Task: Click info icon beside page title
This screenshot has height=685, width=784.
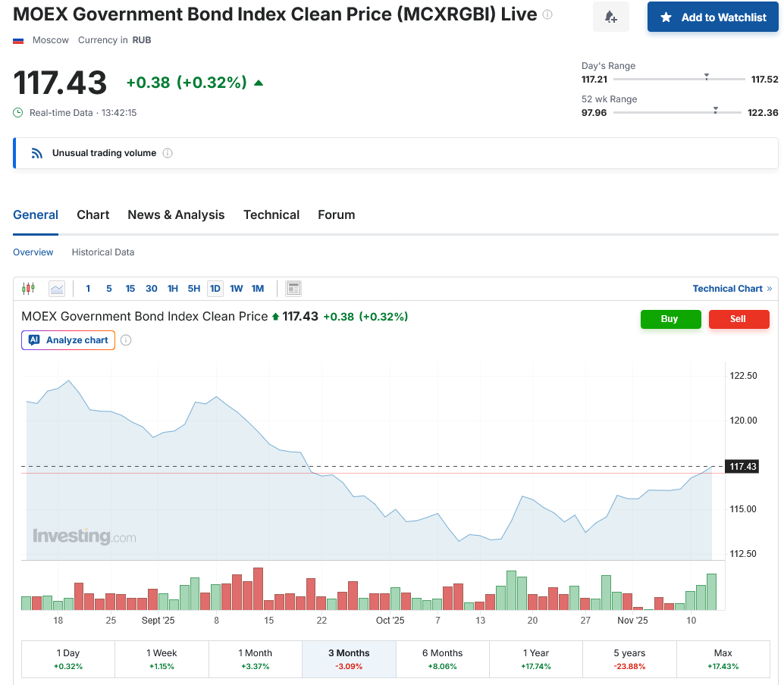Action: [548, 14]
